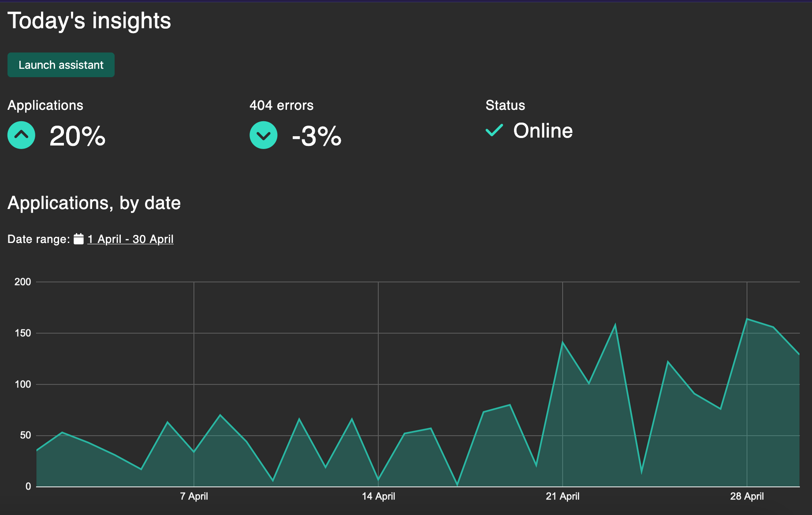Click the green downward trend icon under 404 errors
The image size is (812, 515).
click(x=263, y=135)
